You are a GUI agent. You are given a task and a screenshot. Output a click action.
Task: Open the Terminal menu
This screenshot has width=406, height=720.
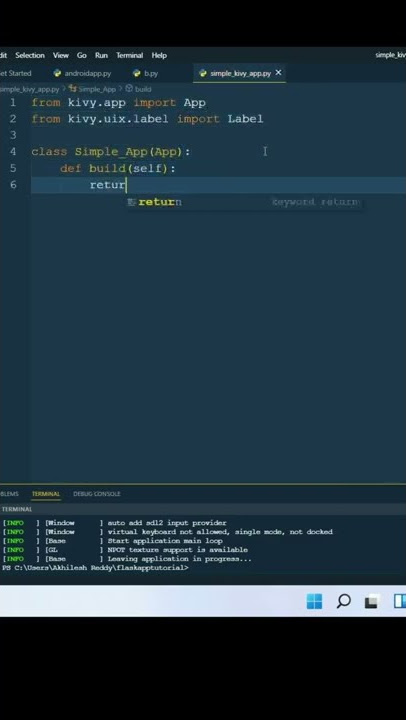(130, 55)
